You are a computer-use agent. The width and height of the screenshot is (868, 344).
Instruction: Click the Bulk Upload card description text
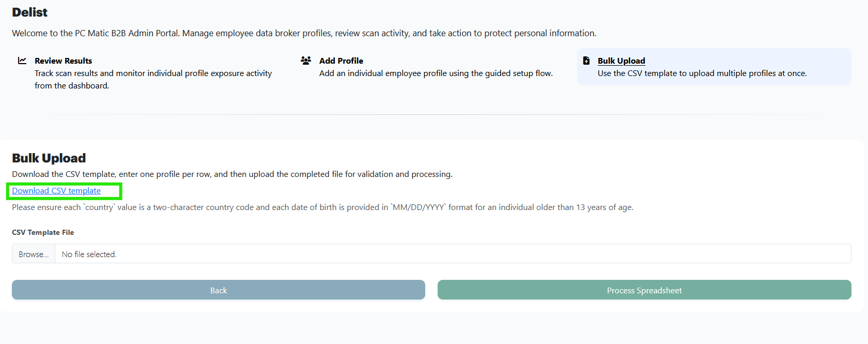(x=702, y=73)
